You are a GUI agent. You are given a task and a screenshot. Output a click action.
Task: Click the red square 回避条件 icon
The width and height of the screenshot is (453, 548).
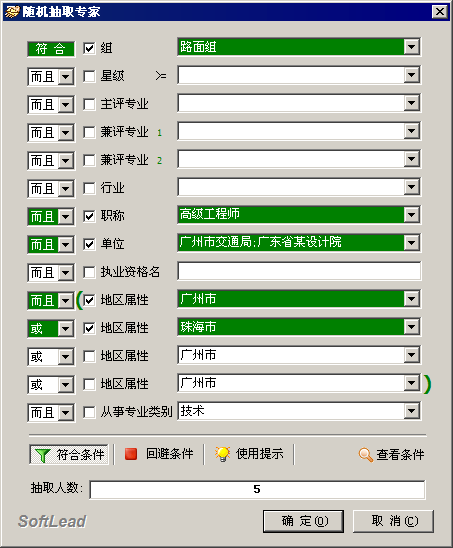(x=131, y=454)
